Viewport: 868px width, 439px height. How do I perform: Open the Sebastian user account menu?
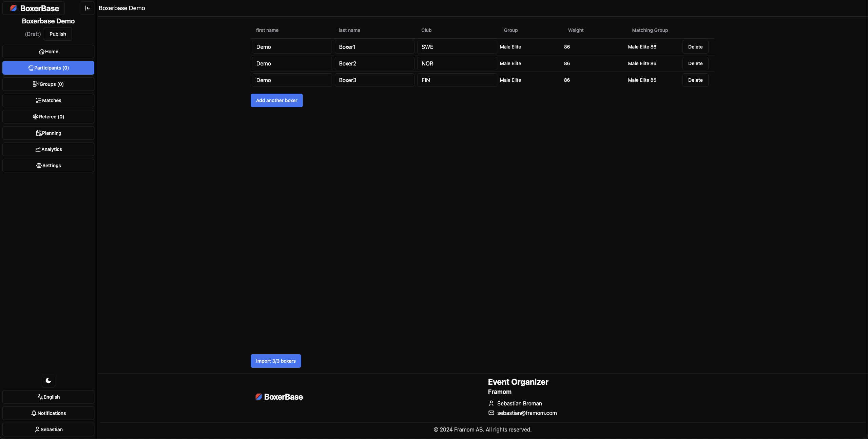click(x=48, y=430)
